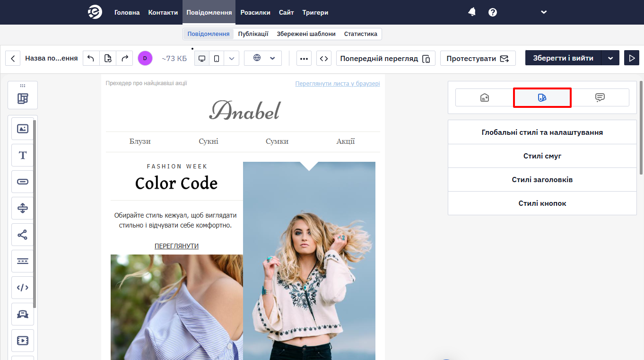Switch to the Статистика sub-tab

pyautogui.click(x=361, y=34)
